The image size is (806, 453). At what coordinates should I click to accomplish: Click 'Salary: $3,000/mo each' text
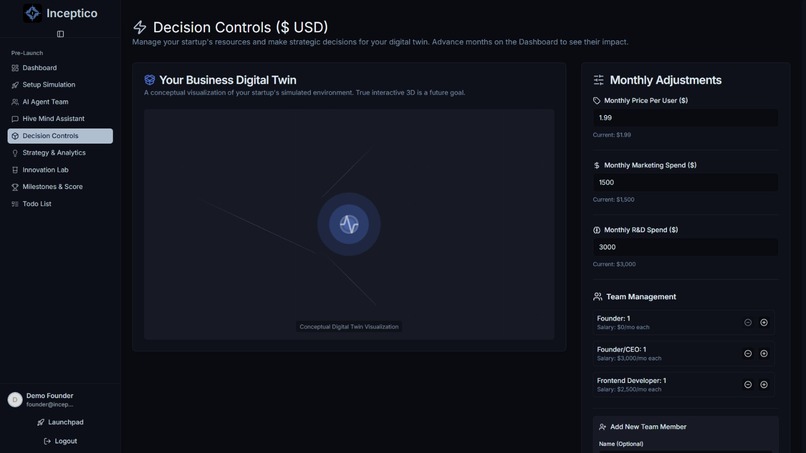pos(629,358)
